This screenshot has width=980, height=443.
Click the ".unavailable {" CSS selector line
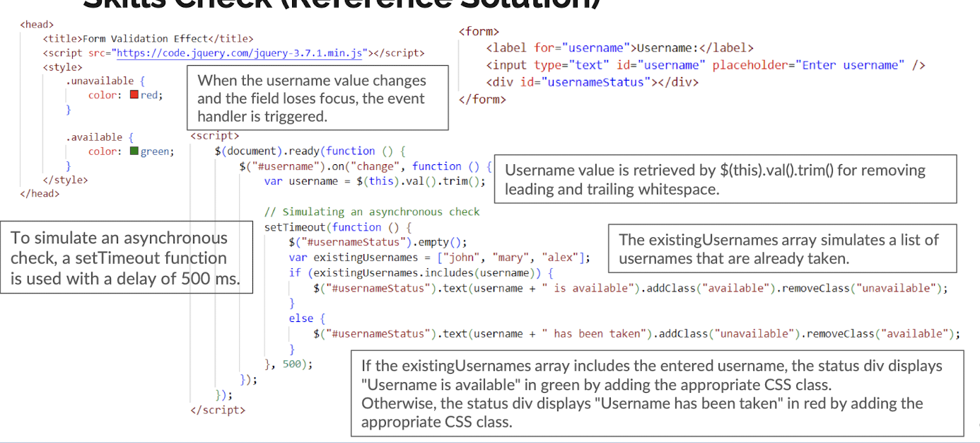tap(105, 81)
